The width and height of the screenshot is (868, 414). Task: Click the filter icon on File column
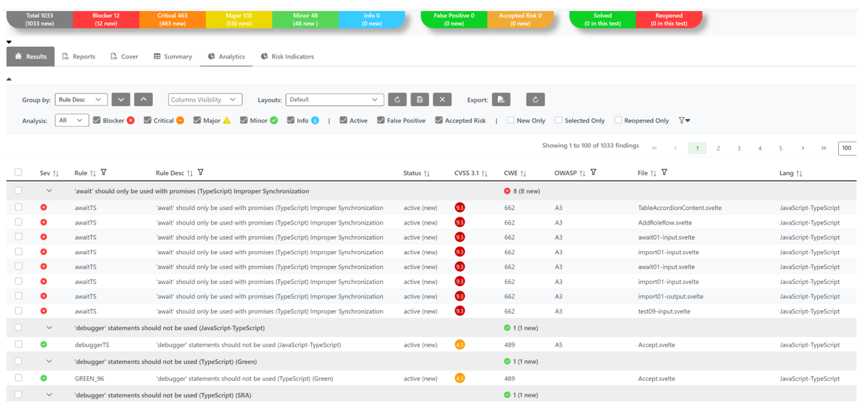point(664,173)
